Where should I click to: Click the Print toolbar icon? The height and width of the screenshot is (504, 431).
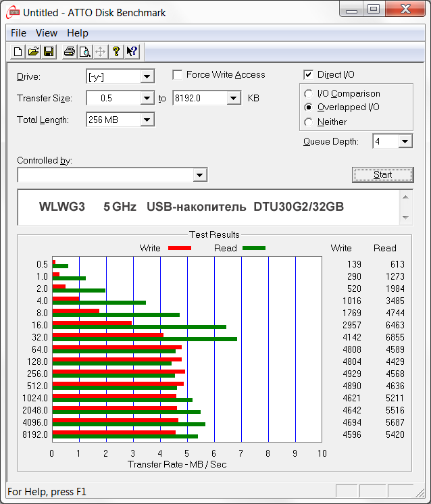[x=69, y=51]
